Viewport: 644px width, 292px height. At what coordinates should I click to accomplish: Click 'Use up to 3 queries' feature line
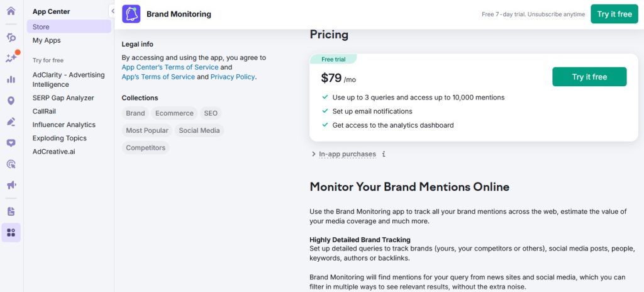(418, 98)
